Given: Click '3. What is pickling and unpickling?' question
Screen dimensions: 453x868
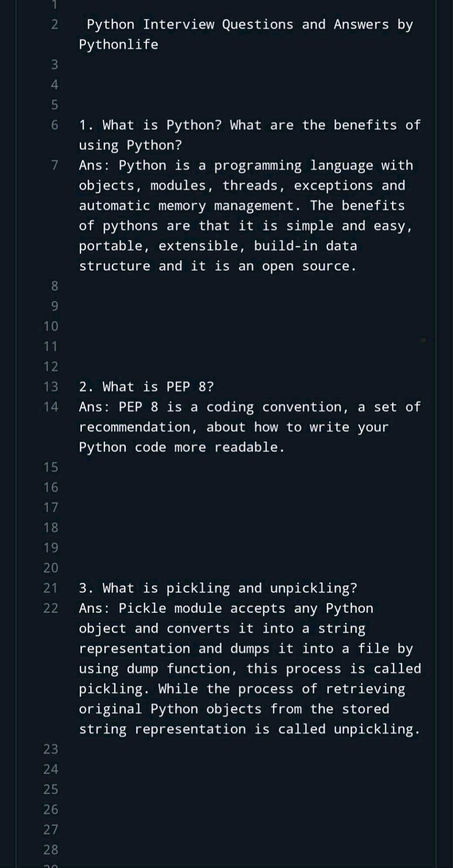Looking at the screenshot, I should [218, 588].
